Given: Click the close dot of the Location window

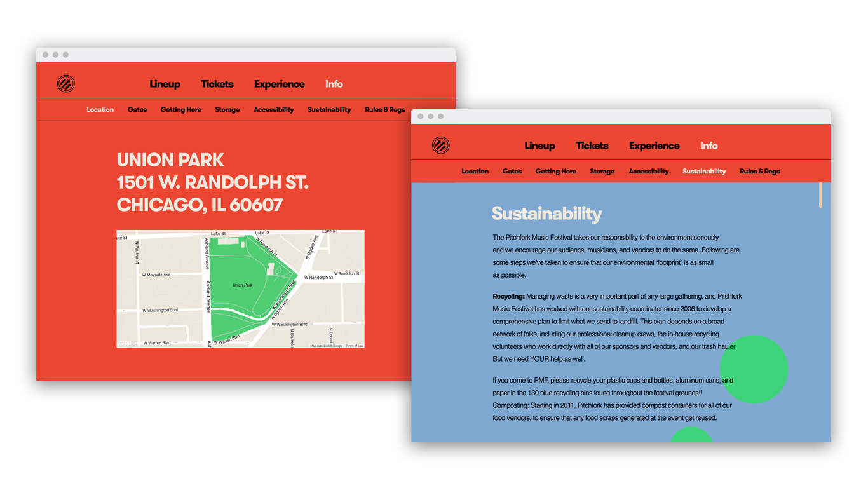Looking at the screenshot, I should pyautogui.click(x=45, y=55).
